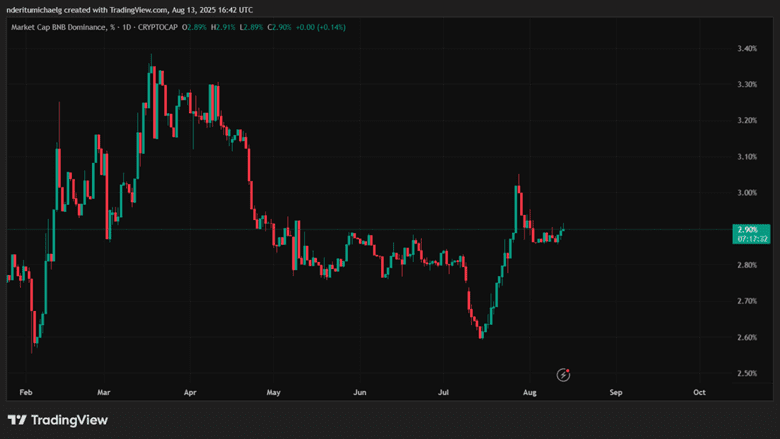Click the 2.50% price axis label
This screenshot has width=780, height=439.
(746, 374)
